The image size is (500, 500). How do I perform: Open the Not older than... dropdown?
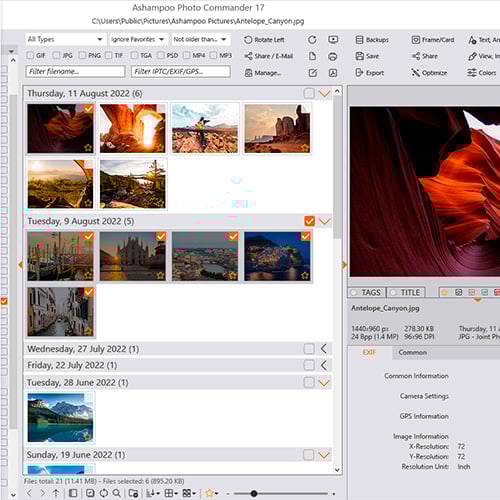(200, 39)
